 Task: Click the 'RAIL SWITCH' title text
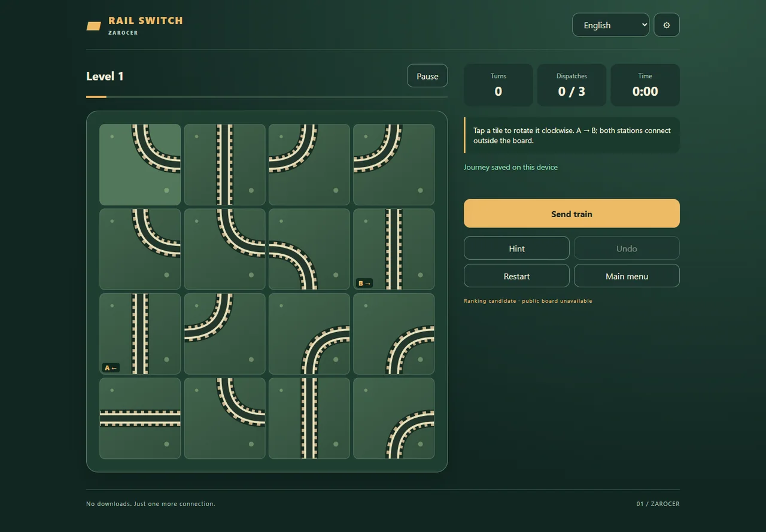pos(145,20)
